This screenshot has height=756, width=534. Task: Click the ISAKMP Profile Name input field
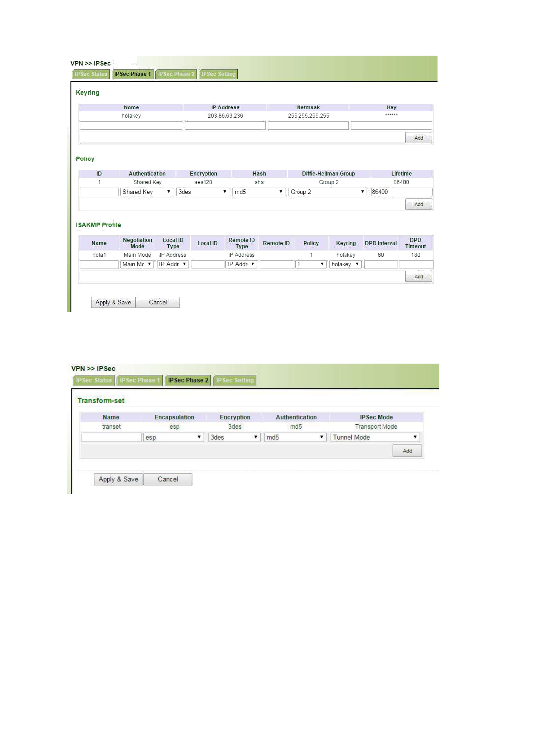click(x=99, y=264)
